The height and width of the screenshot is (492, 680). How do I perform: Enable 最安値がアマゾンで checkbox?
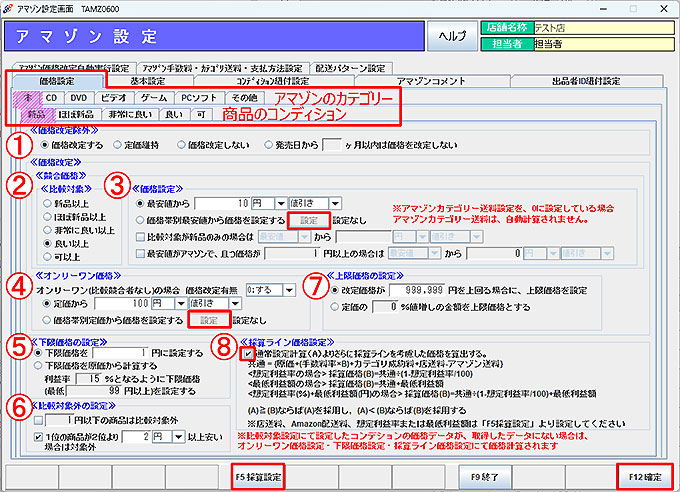click(x=140, y=253)
